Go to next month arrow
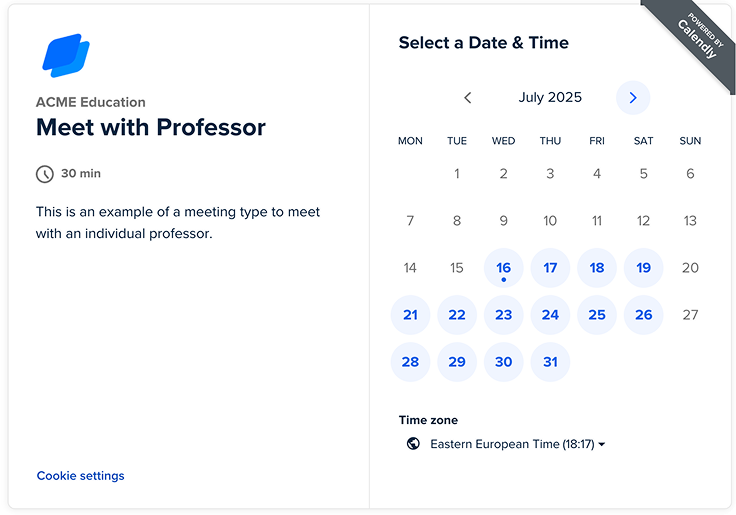The height and width of the screenshot is (515, 736). [632, 98]
